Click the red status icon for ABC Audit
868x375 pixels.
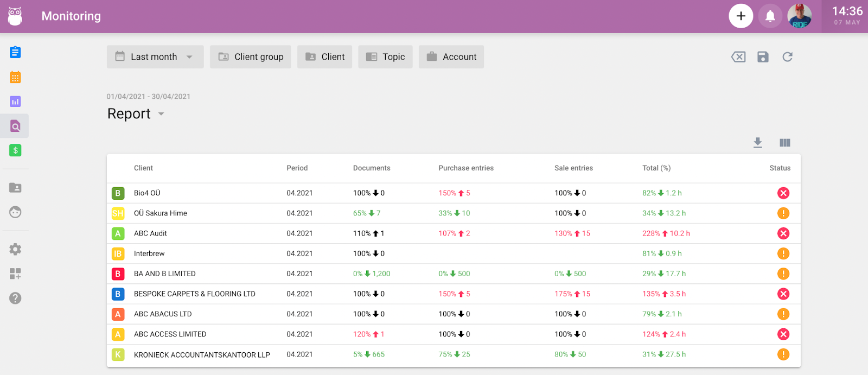tap(783, 233)
